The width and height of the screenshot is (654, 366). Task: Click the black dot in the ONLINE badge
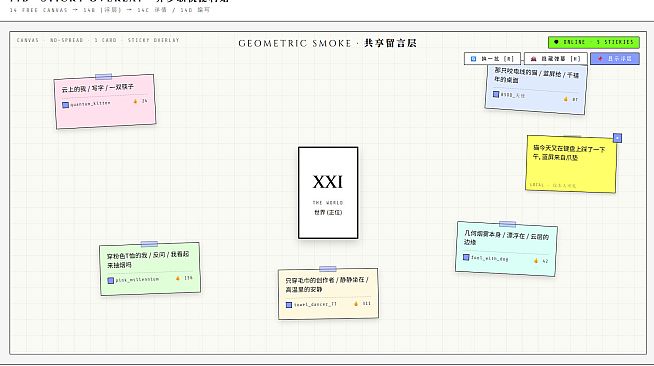pos(556,42)
